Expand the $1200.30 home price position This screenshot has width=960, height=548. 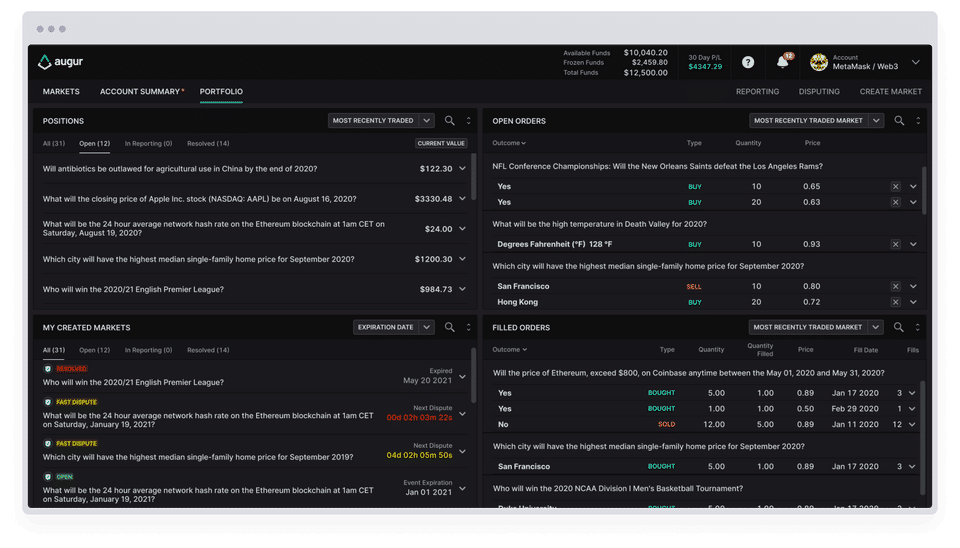[462, 259]
